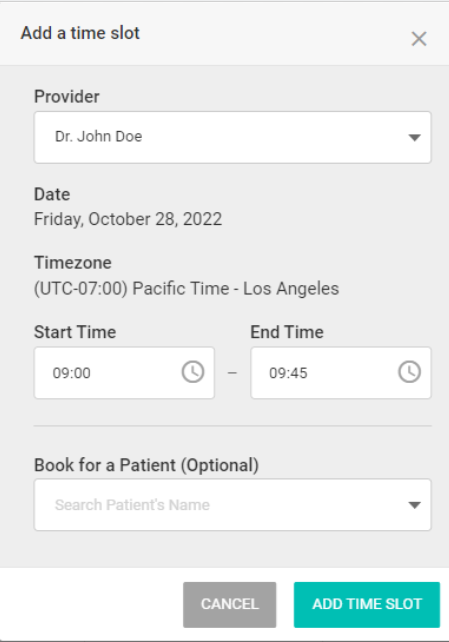
Task: Focus the Search Patient's Name field
Action: (x=232, y=505)
